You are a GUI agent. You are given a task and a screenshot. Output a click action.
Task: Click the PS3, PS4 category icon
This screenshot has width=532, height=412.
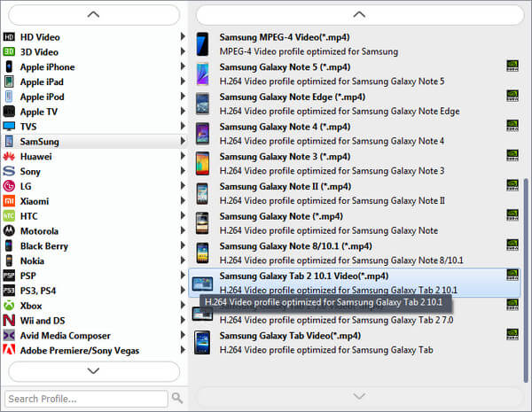click(9, 291)
